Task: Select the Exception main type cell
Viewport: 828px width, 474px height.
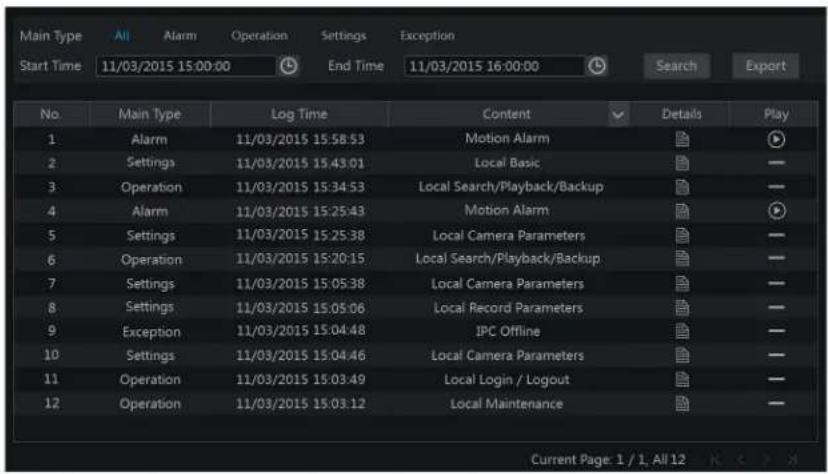Action: click(152, 332)
